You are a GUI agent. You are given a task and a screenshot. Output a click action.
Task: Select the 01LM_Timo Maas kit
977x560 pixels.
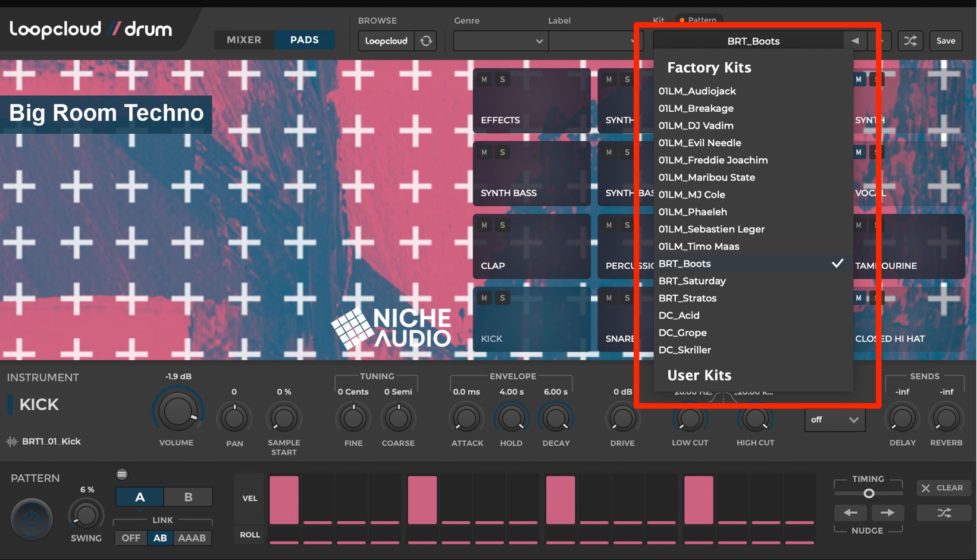click(x=753, y=246)
